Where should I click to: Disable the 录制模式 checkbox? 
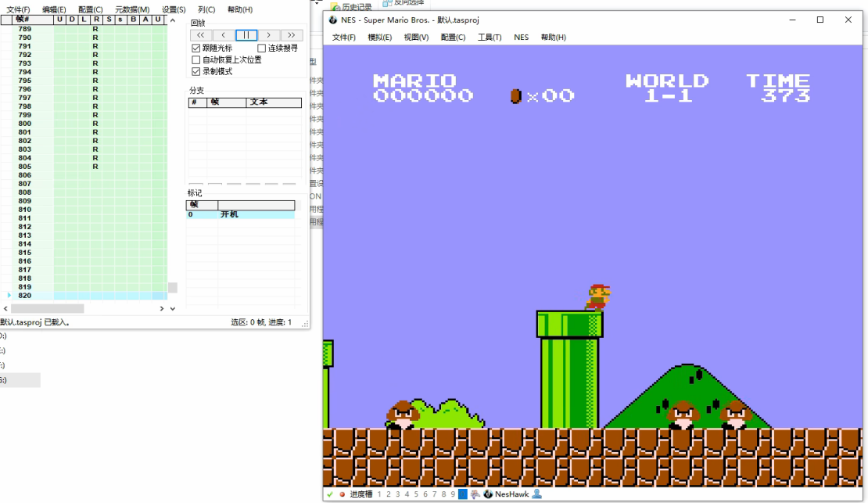(x=196, y=71)
